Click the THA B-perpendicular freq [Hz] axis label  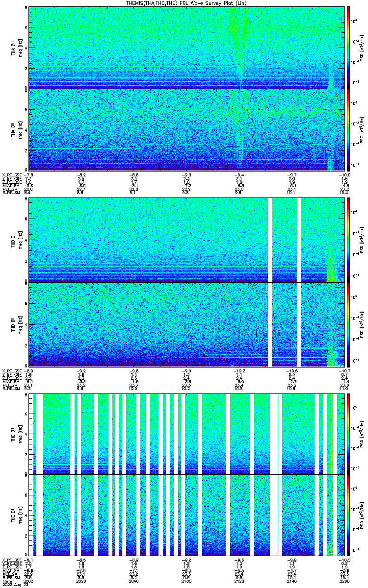pyautogui.click(x=21, y=48)
